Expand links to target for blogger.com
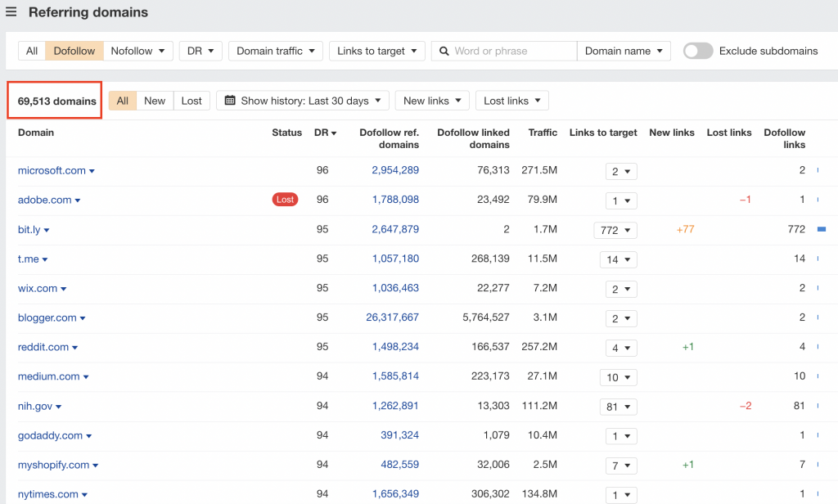 (621, 318)
